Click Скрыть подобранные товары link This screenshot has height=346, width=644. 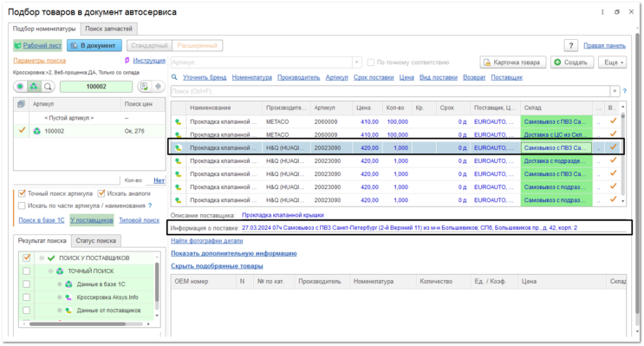[217, 266]
